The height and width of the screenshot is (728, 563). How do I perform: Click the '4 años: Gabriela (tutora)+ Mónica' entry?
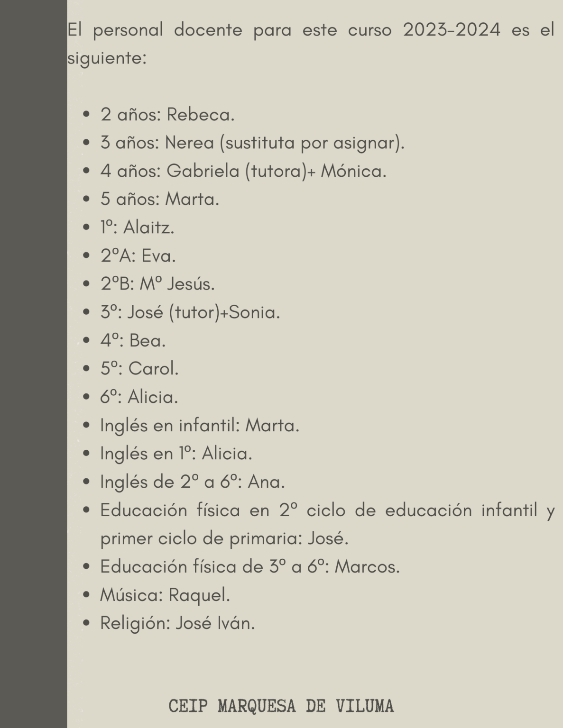(243, 171)
